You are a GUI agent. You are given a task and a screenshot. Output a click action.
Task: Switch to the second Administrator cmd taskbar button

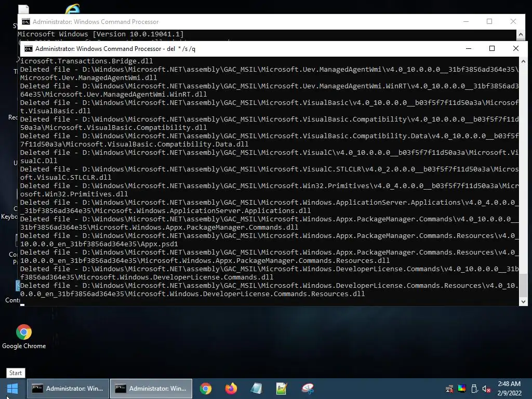click(x=151, y=389)
